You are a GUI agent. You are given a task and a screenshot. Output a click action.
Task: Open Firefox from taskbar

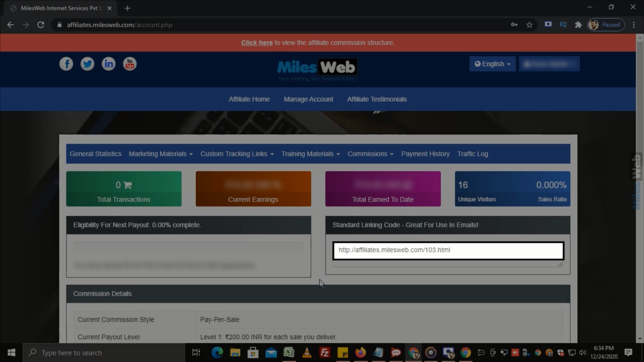point(360,353)
